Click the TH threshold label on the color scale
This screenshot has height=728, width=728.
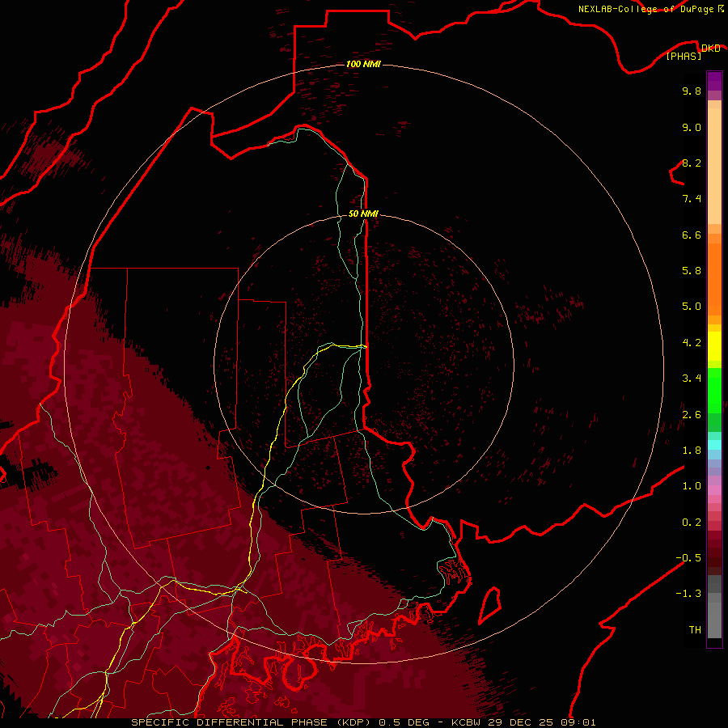point(695,630)
